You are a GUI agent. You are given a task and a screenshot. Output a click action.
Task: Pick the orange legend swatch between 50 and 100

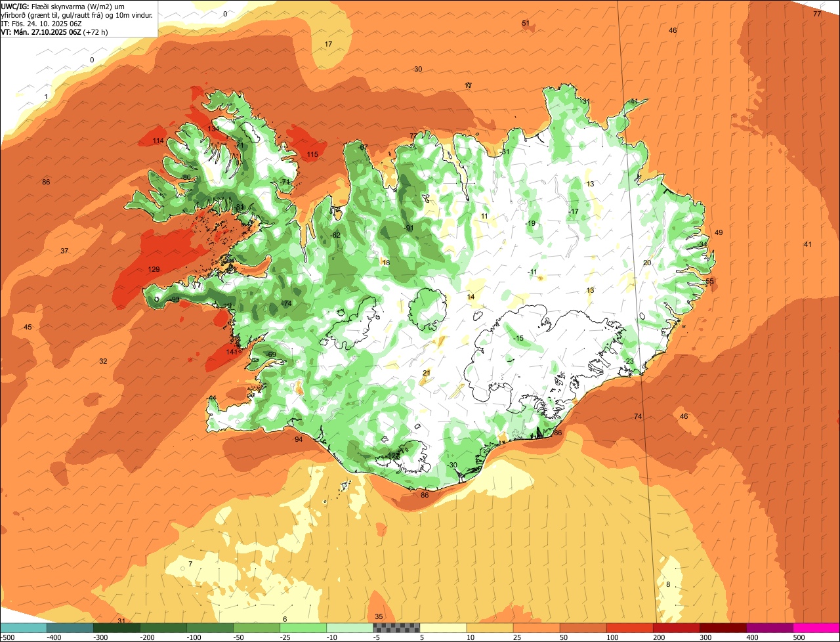point(583,628)
